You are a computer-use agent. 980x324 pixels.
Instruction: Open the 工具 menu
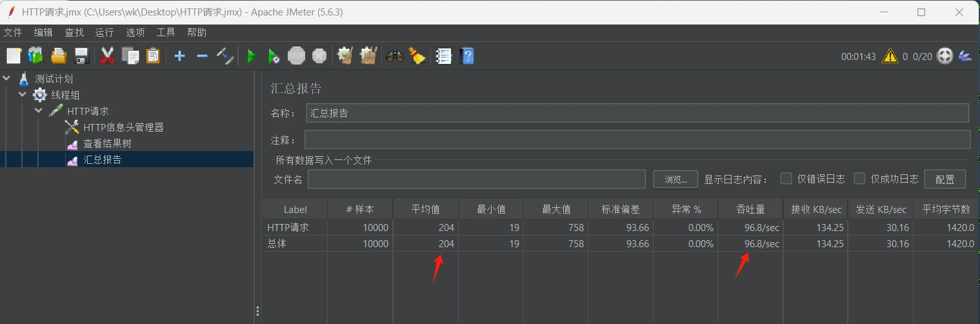click(166, 32)
